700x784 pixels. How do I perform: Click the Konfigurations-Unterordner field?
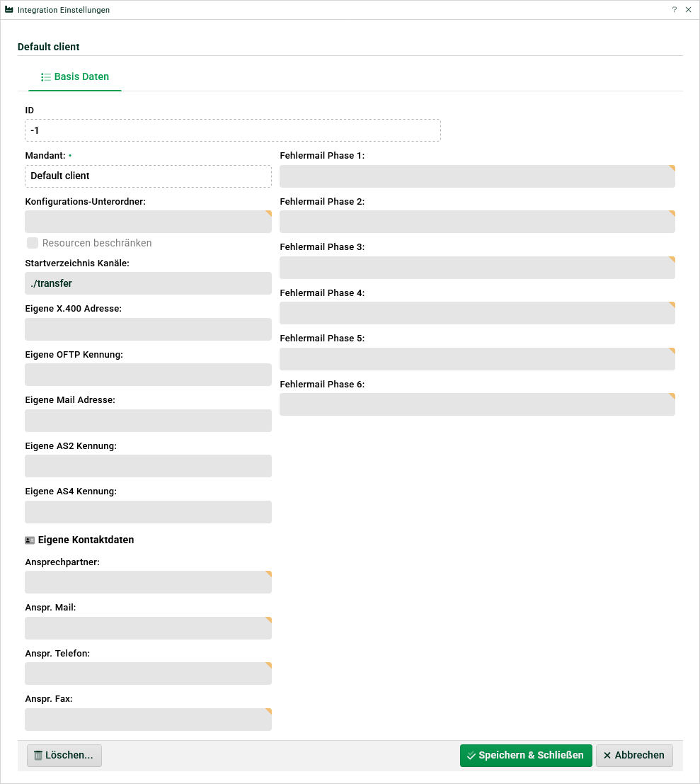coord(148,222)
